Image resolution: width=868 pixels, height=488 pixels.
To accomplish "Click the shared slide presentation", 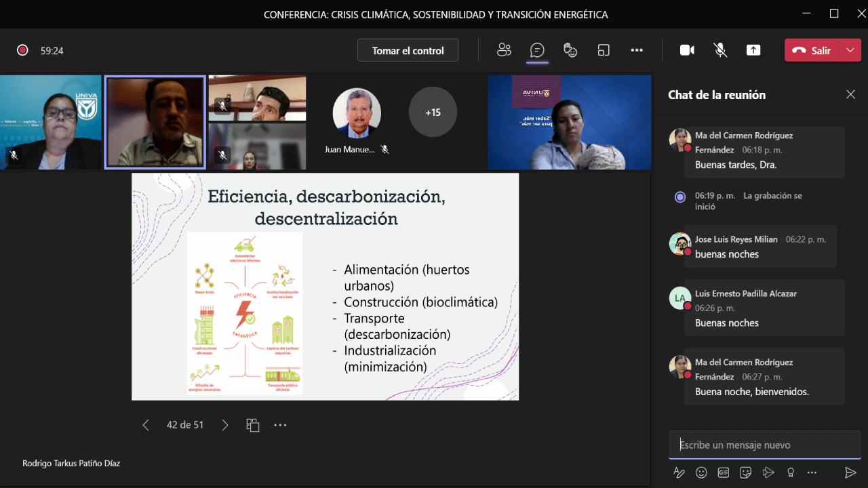I will 325,287.
